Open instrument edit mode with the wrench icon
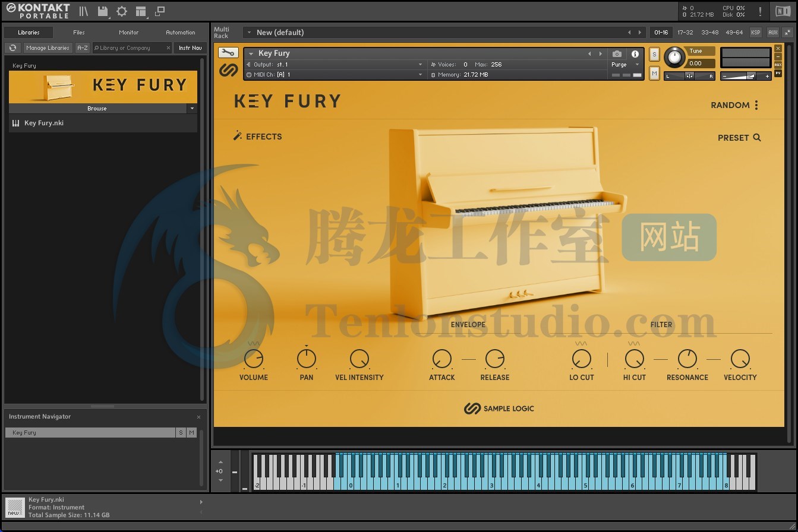 228,53
